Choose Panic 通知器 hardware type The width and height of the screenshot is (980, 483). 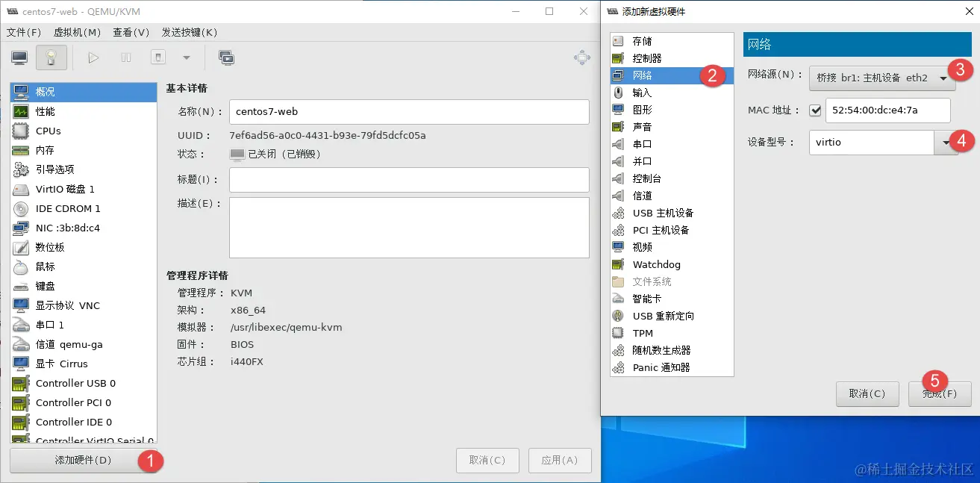point(672,367)
